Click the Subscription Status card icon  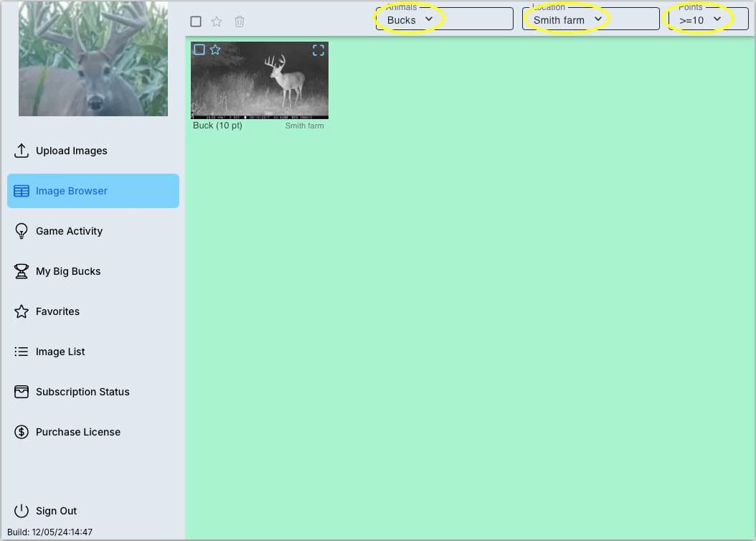(22, 392)
